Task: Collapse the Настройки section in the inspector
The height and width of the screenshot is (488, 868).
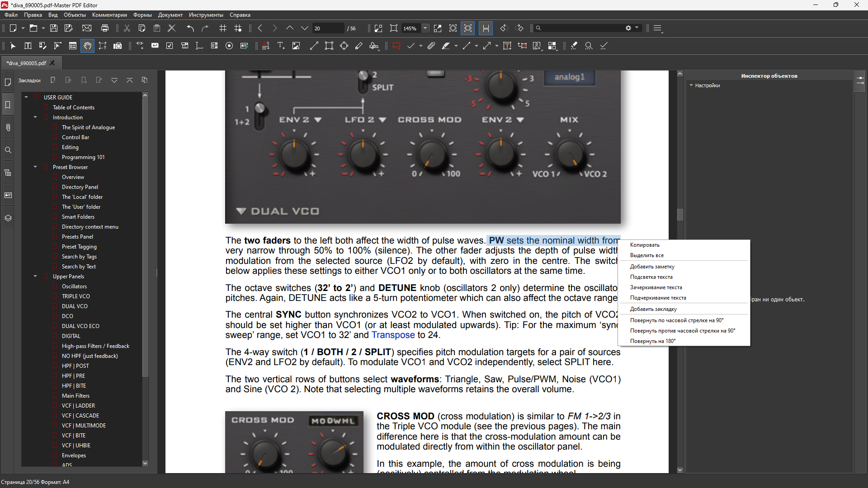Action: coord(691,85)
